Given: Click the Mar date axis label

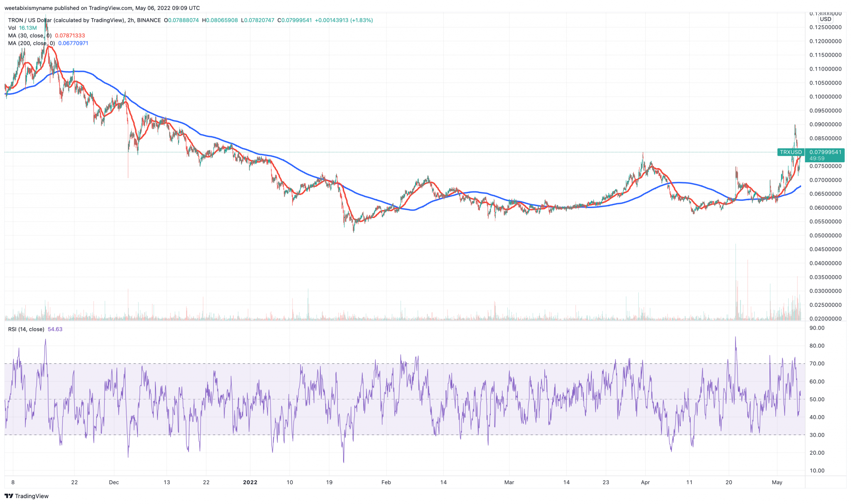Looking at the screenshot, I should tap(509, 482).
